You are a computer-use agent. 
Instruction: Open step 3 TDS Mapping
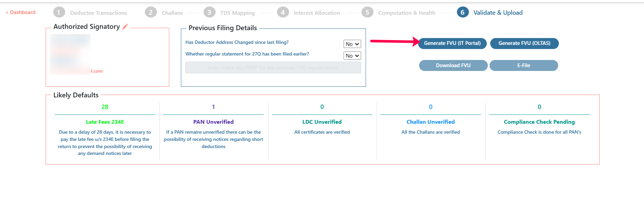(229, 13)
